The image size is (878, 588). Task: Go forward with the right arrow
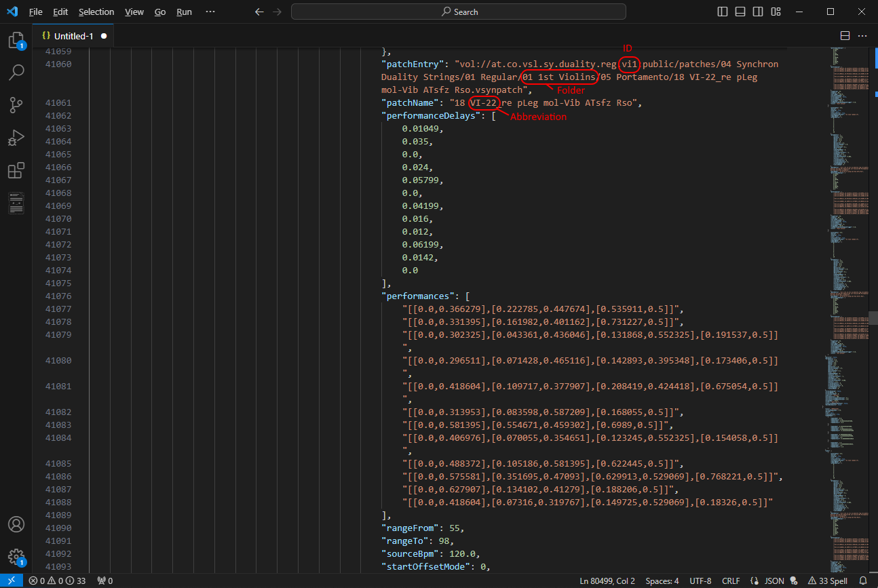tap(277, 12)
